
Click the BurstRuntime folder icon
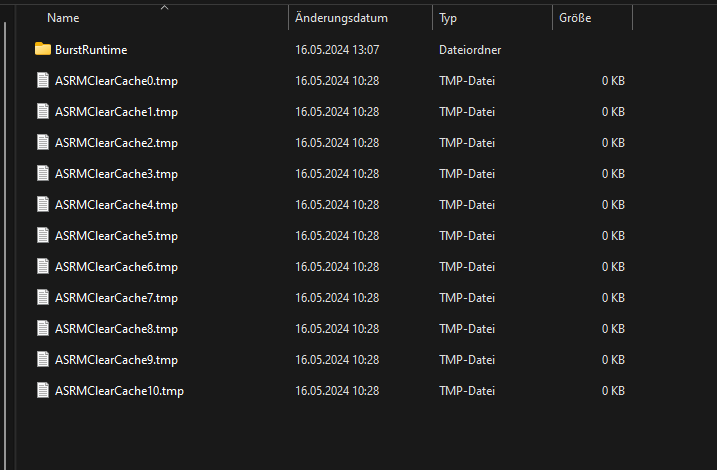[x=42, y=49]
